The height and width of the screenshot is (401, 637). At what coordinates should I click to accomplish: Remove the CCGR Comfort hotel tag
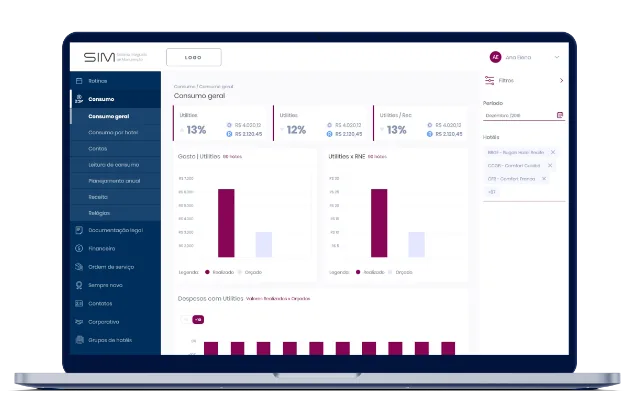[552, 165]
